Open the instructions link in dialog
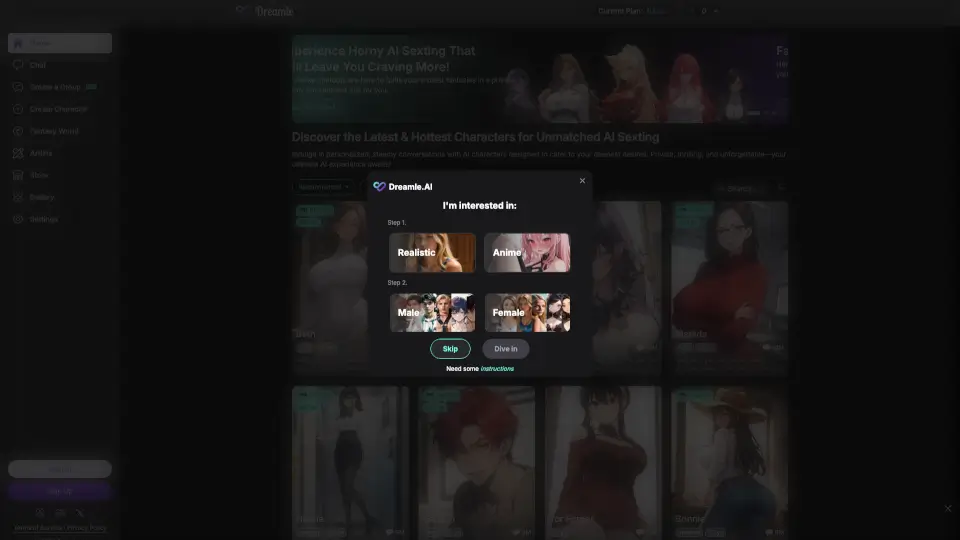Image resolution: width=960 pixels, height=540 pixels. pos(497,369)
